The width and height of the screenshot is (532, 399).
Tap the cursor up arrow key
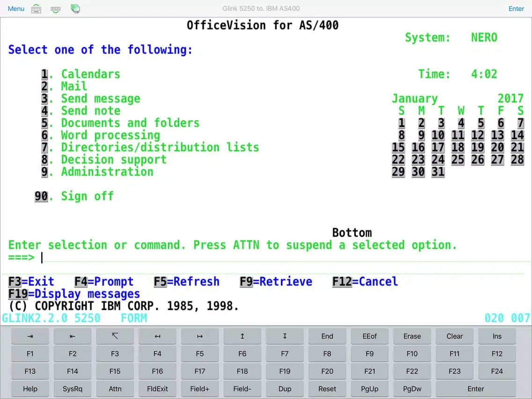[242, 336]
